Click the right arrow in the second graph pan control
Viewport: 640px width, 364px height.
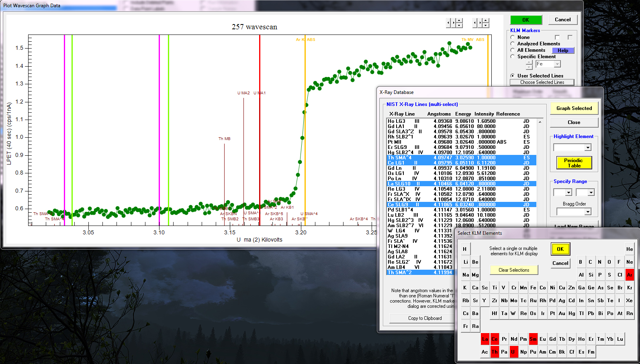(480, 23)
